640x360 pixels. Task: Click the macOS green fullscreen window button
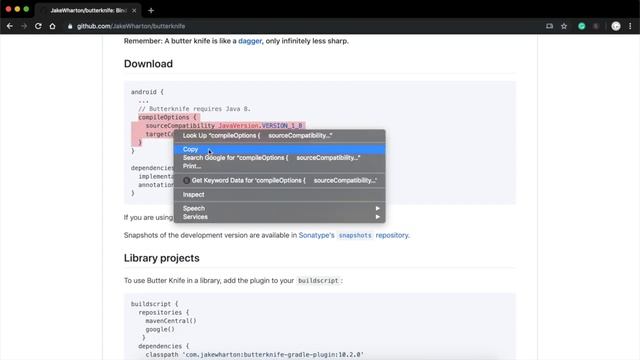pos(26,9)
